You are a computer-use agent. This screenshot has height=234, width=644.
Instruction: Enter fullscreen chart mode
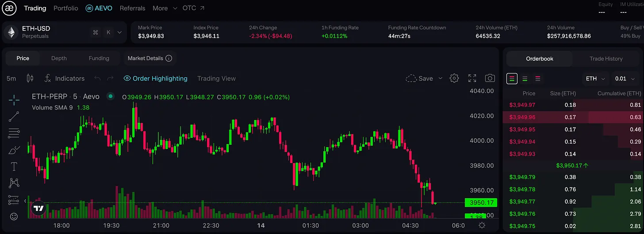(x=472, y=78)
